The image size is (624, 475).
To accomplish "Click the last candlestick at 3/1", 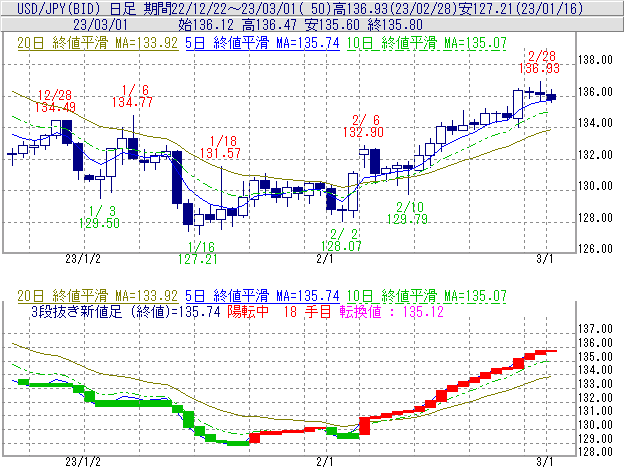I will [551, 97].
